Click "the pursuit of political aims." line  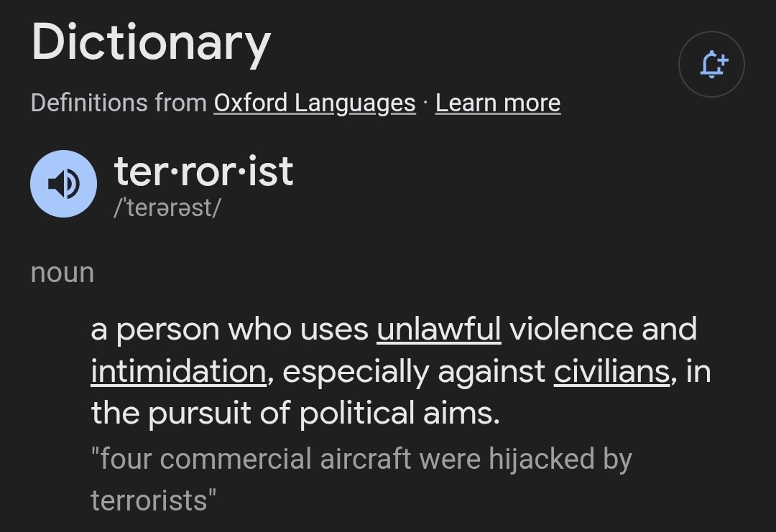pyautogui.click(x=295, y=413)
